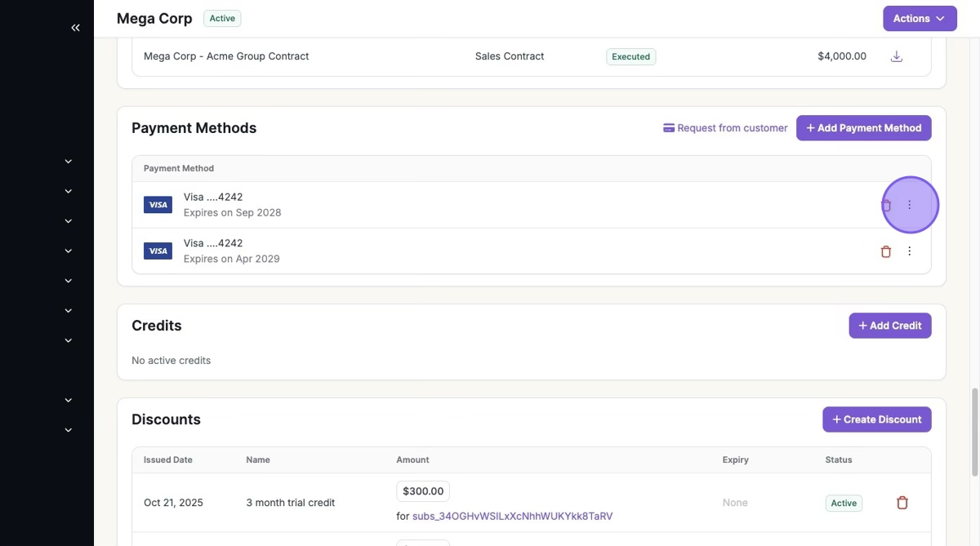Click the Active badge beside Mega Corp title
980x546 pixels.
222,18
